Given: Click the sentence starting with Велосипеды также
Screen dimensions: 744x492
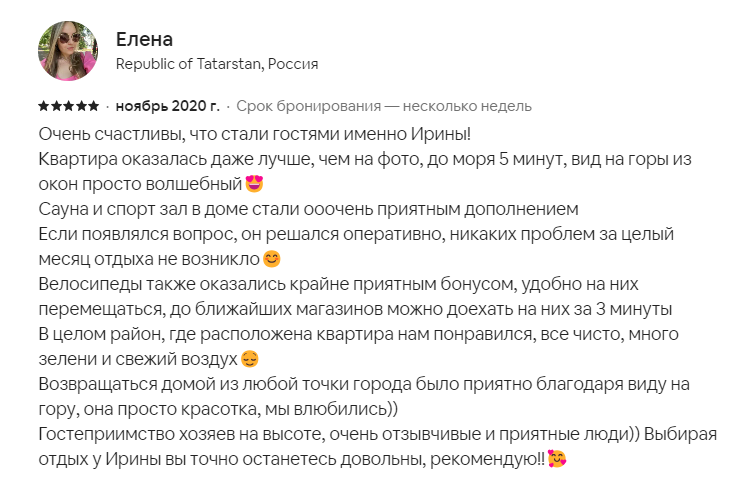Looking at the screenshot, I should tap(355, 297).
